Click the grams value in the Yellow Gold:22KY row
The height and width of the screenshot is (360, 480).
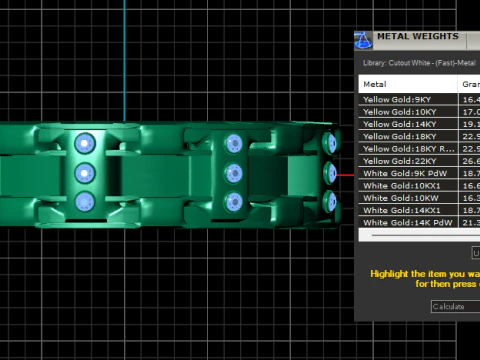pyautogui.click(x=470, y=161)
